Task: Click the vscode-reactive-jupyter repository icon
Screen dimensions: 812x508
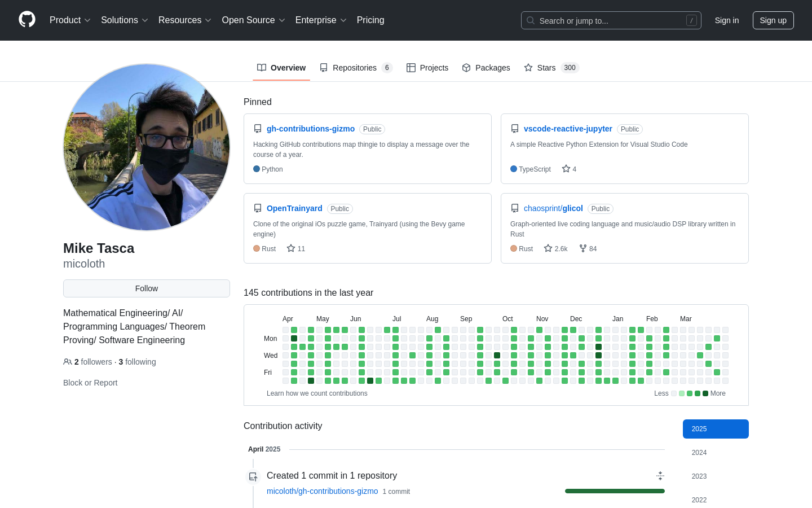Action: click(x=515, y=129)
